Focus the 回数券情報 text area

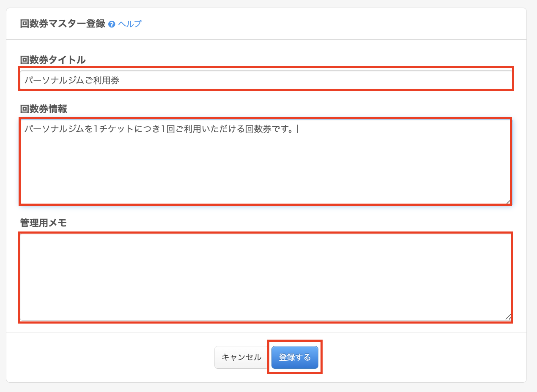(266, 169)
